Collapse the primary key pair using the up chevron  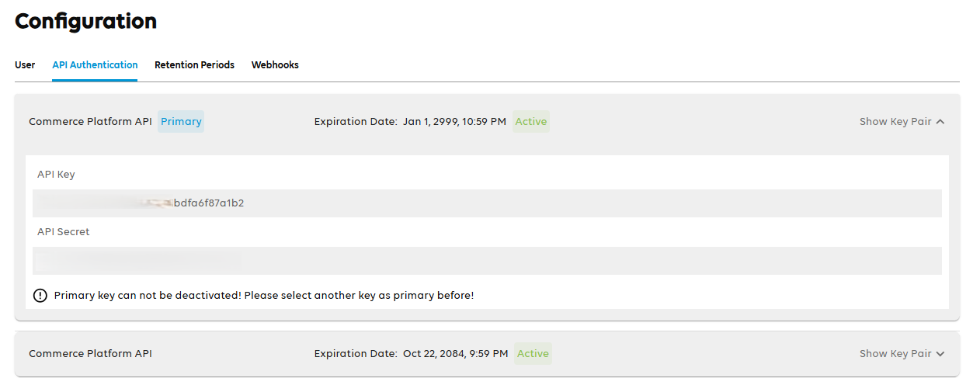click(940, 122)
